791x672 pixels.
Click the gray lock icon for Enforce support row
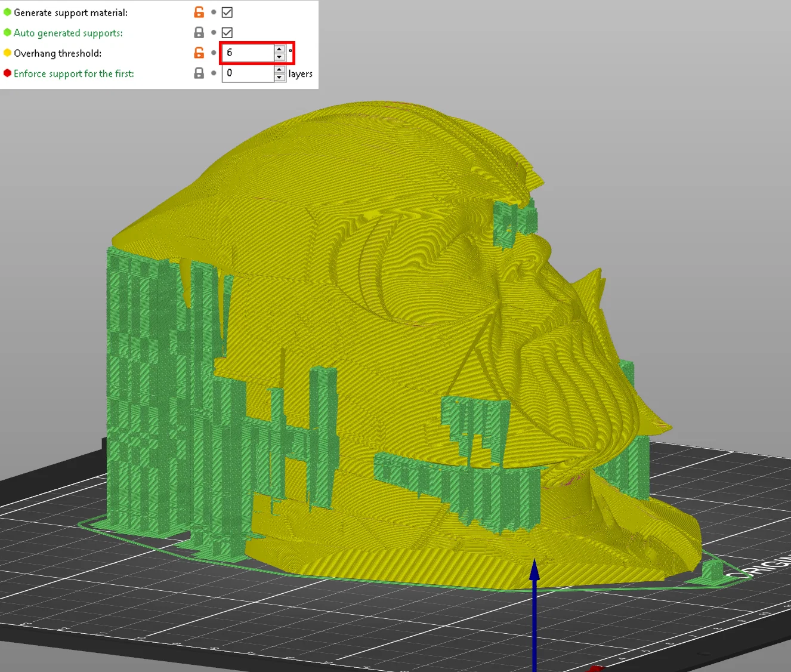click(199, 73)
